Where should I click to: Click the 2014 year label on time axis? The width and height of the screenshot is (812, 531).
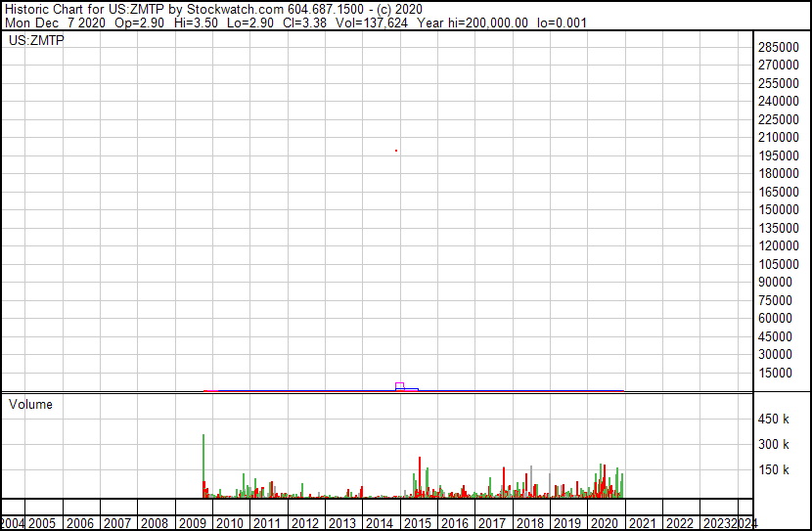380,523
